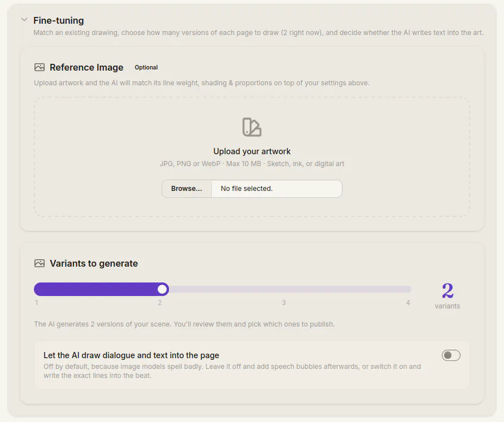The height and width of the screenshot is (422, 504).
Task: Click the Upload artwork line weight description
Action: [x=202, y=83]
